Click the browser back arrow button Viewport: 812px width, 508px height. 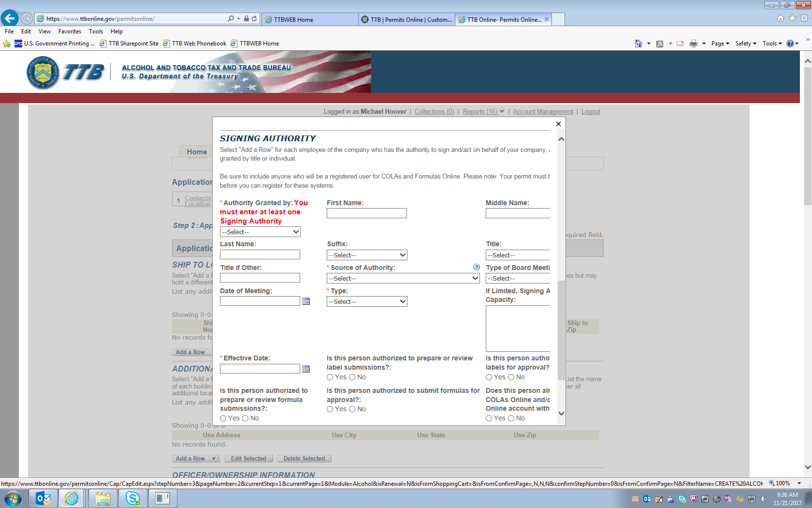pos(10,18)
